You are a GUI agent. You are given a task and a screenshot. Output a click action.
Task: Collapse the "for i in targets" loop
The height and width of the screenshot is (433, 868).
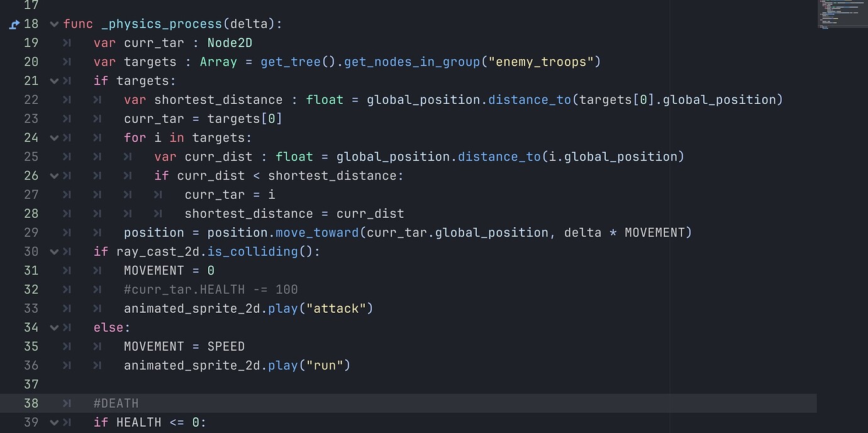[54, 138]
